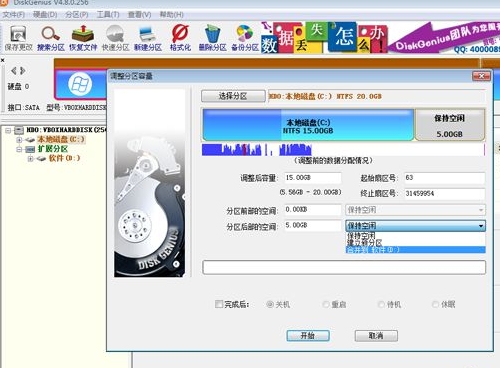Expand the 软件(D:) tree node
The width and height of the screenshot is (500, 368).
(30, 159)
